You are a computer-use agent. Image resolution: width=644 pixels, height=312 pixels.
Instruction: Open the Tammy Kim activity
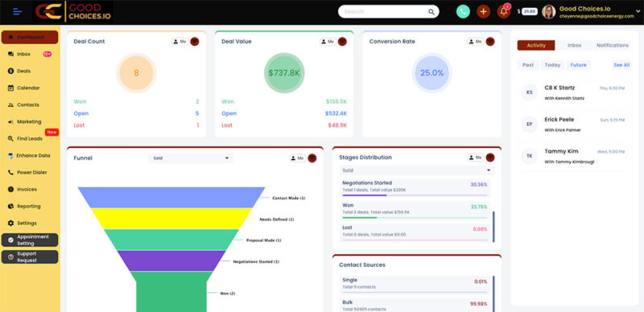tap(573, 157)
